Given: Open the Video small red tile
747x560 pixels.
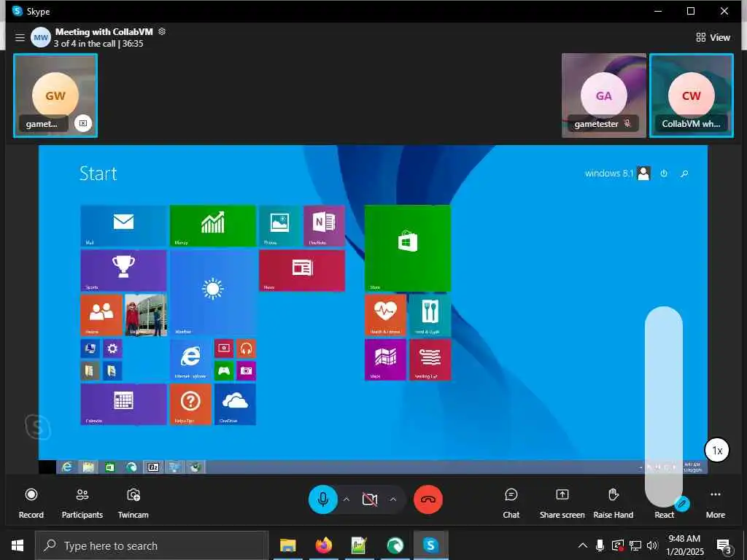Looking at the screenshot, I should point(224,349).
